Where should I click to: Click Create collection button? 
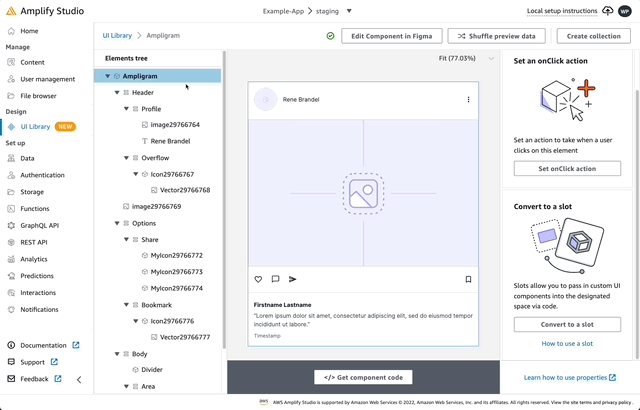593,36
